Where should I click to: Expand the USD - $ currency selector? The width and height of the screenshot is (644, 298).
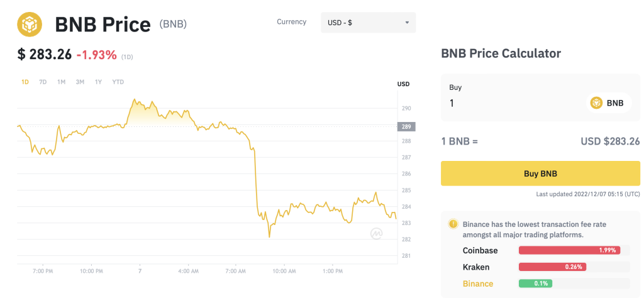coord(369,23)
